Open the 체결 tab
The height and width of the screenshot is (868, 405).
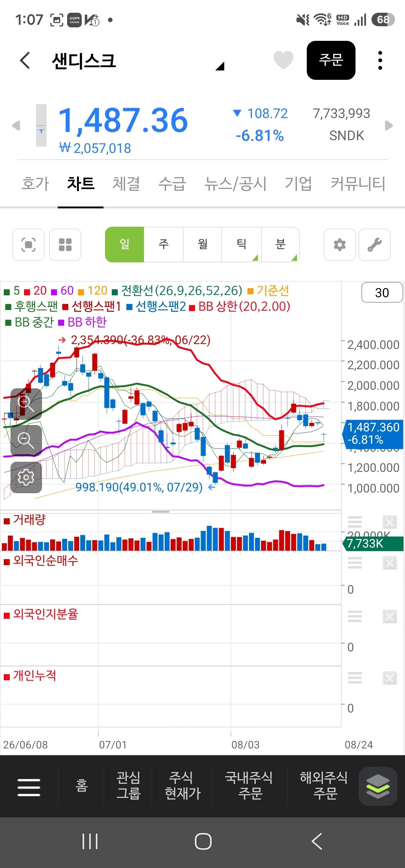[x=126, y=184]
